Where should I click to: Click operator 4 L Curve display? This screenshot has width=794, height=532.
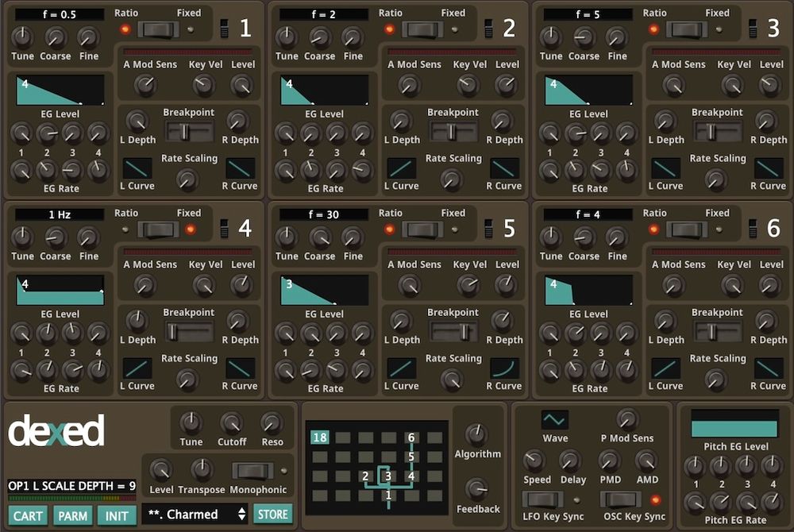pyautogui.click(x=137, y=368)
